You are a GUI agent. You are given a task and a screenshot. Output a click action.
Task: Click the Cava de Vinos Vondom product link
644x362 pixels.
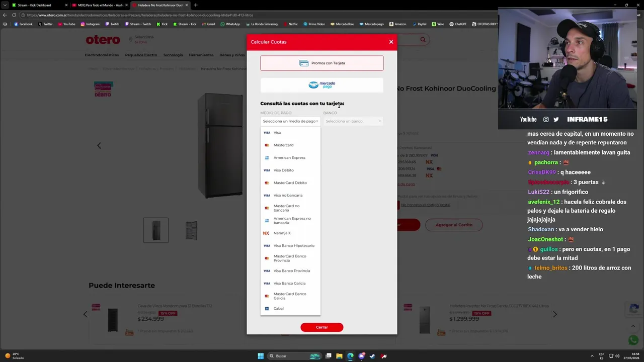pyautogui.click(x=175, y=306)
